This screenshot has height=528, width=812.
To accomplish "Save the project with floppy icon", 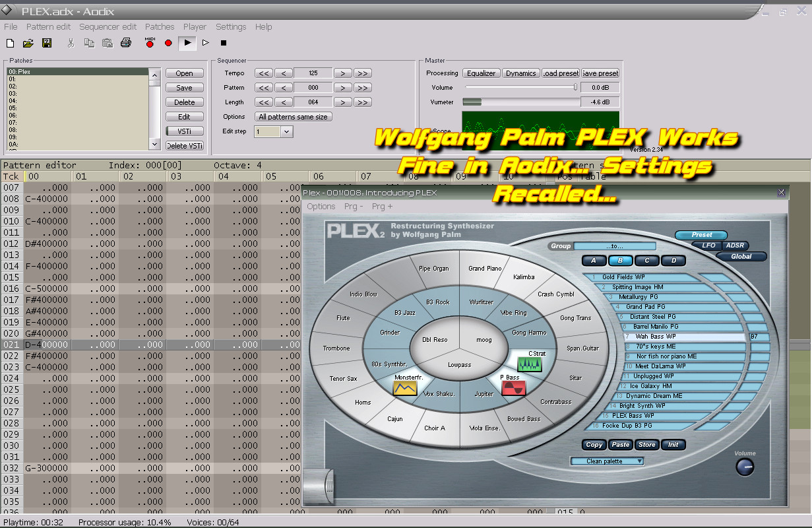I will point(47,43).
